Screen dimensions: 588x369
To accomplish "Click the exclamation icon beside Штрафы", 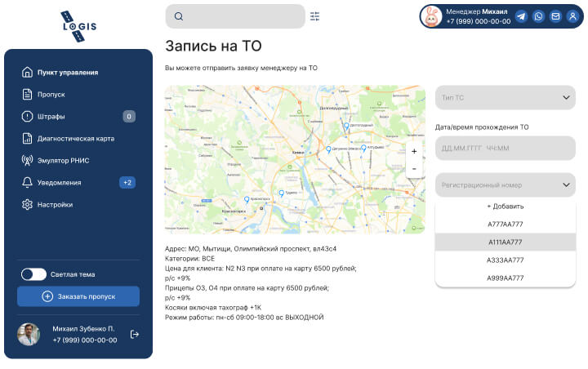I will tap(27, 116).
